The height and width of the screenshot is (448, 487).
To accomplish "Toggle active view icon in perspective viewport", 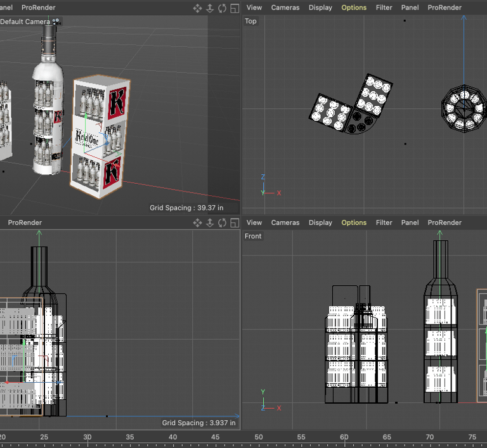I will tap(235, 8).
